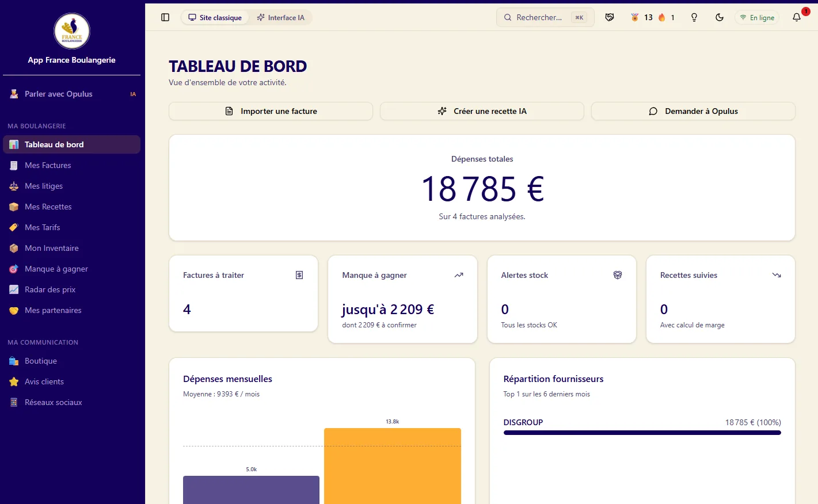Viewport: 818px width, 504px height.
Task: Switch to Site classique view
Action: pyautogui.click(x=215, y=17)
